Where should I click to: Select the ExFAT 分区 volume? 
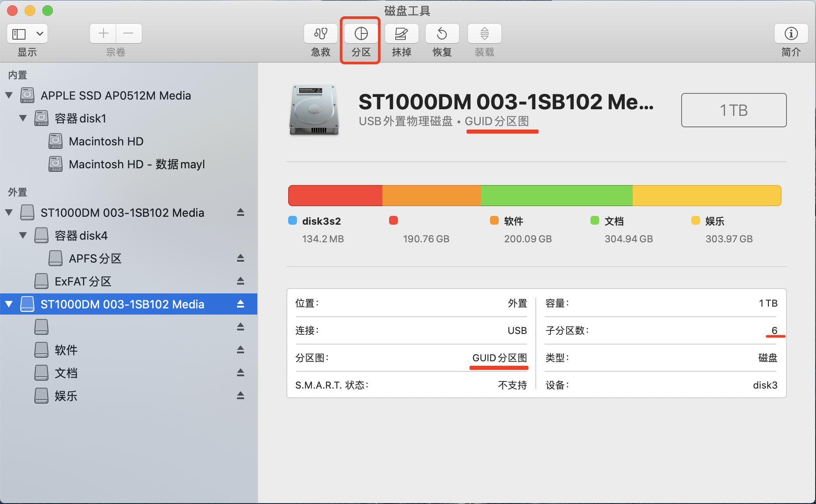coord(129,281)
